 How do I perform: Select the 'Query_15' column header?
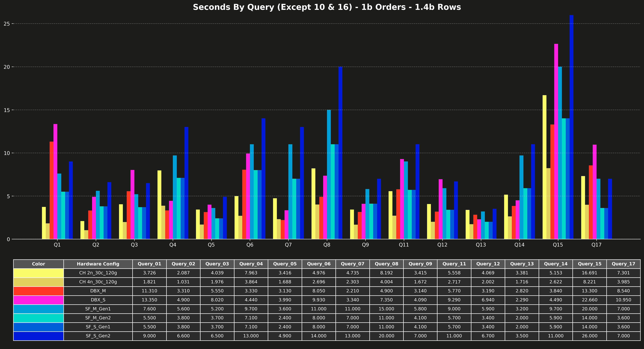point(590,264)
